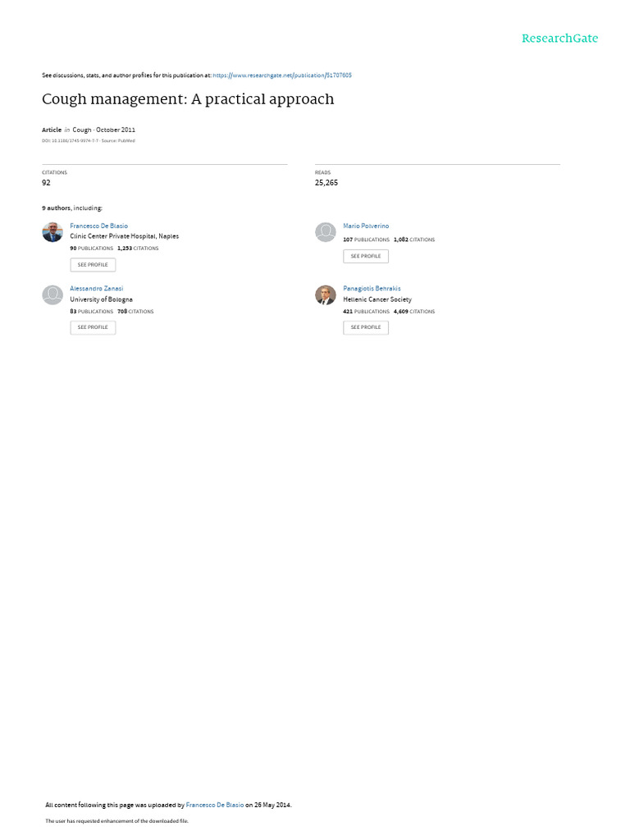Click Panagiotis Behrakis's profile photo
Image resolution: width=630 pixels, height=840 pixels.
click(325, 294)
